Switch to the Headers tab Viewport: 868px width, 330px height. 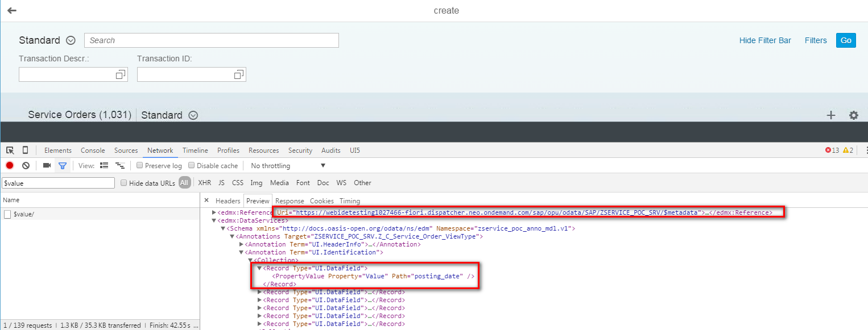point(228,201)
